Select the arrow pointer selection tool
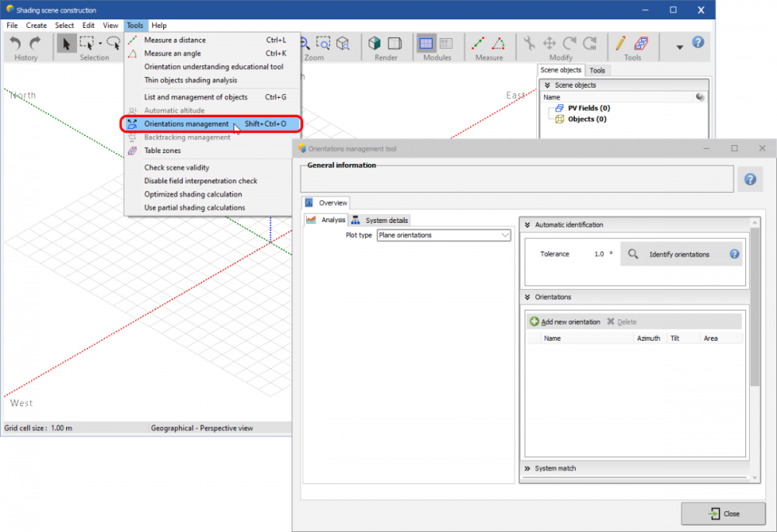Image resolution: width=777 pixels, height=532 pixels. coord(66,43)
